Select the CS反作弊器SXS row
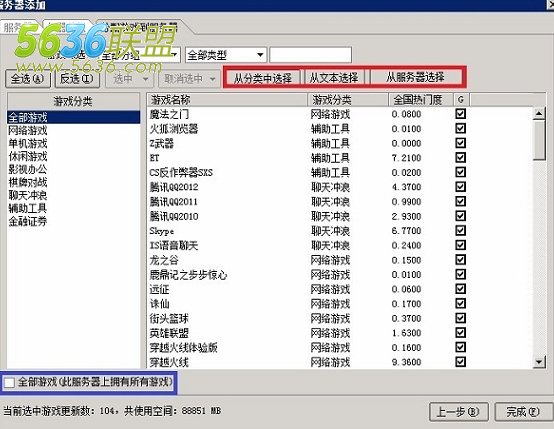554x429 pixels. coord(340,172)
